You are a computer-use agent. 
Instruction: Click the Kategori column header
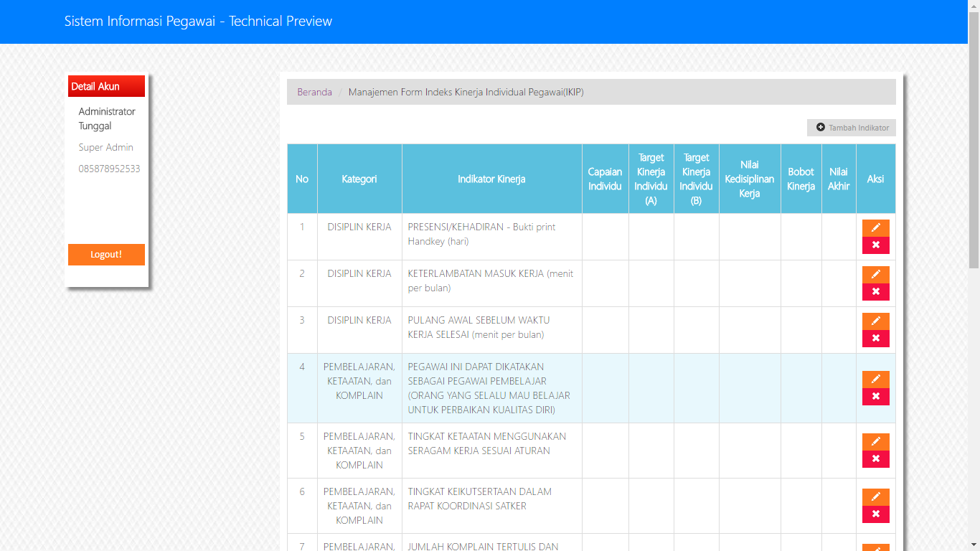pyautogui.click(x=359, y=179)
